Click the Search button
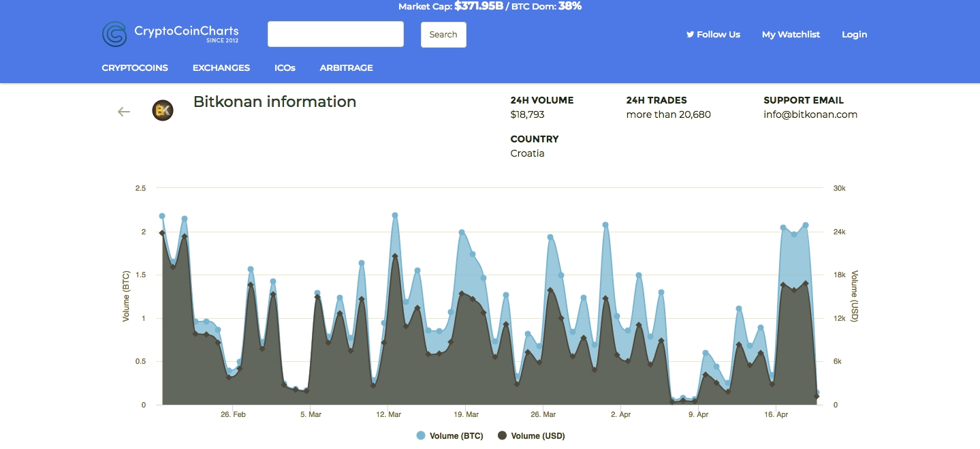The height and width of the screenshot is (449, 980). (443, 35)
